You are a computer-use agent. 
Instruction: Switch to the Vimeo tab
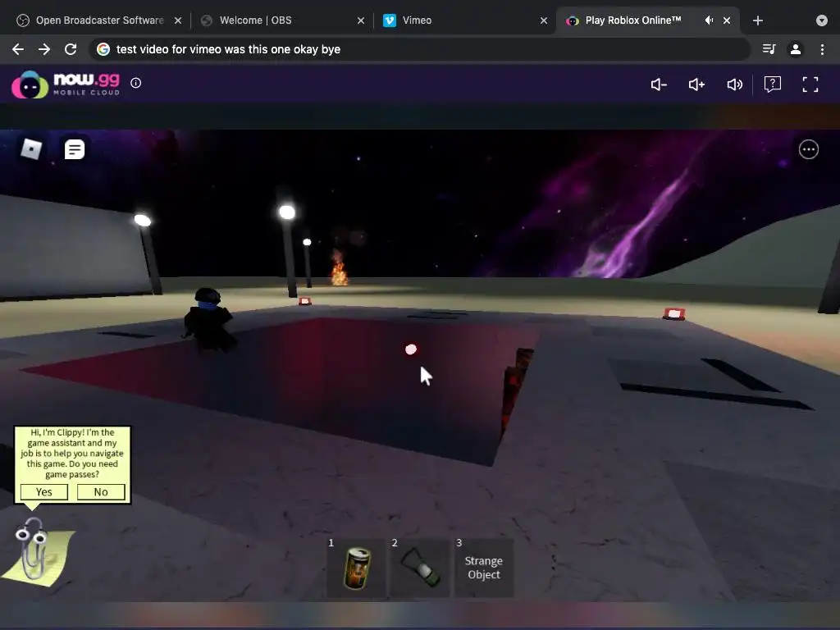(x=465, y=21)
